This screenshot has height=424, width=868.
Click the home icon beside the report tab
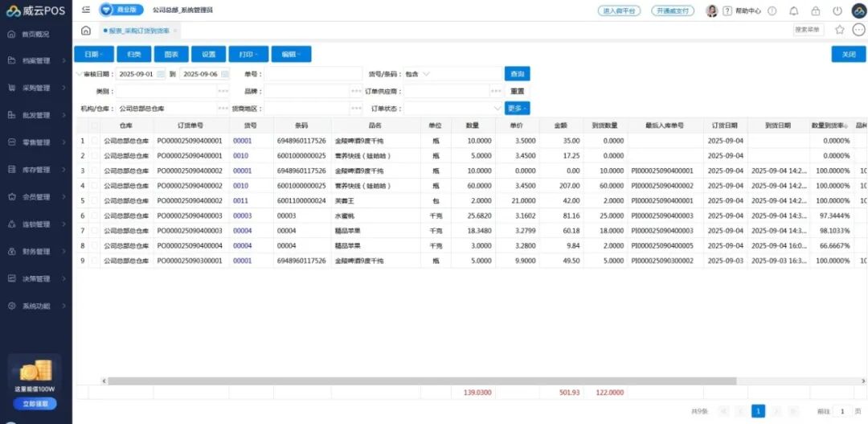pos(86,31)
